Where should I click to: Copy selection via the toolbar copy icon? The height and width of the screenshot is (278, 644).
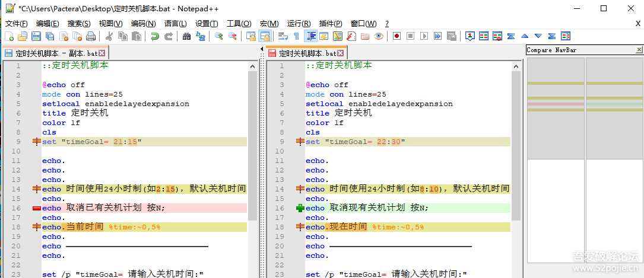coord(122,36)
